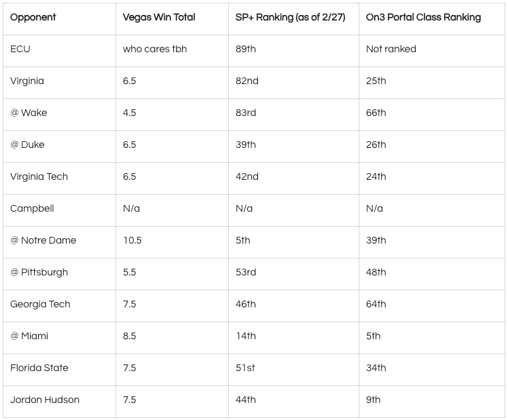Click the SP+ Ranking column header
The width and height of the screenshot is (508, 420).
click(293, 19)
